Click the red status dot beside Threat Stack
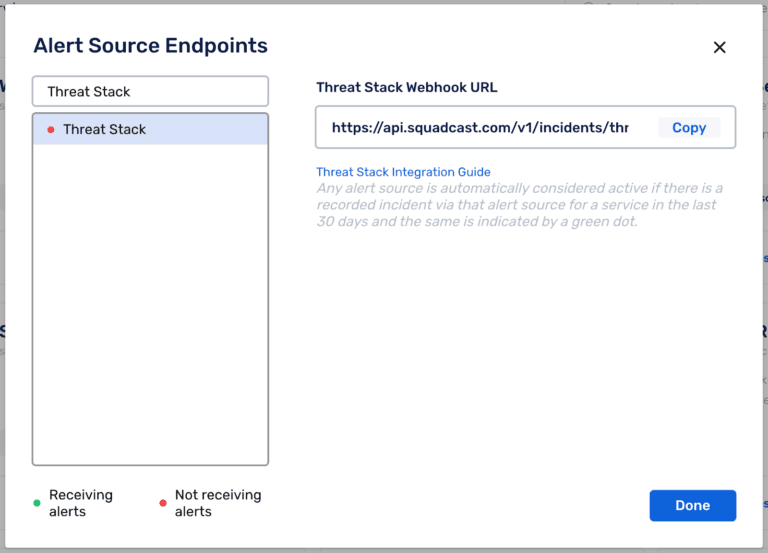Image resolution: width=768 pixels, height=553 pixels. [x=51, y=130]
